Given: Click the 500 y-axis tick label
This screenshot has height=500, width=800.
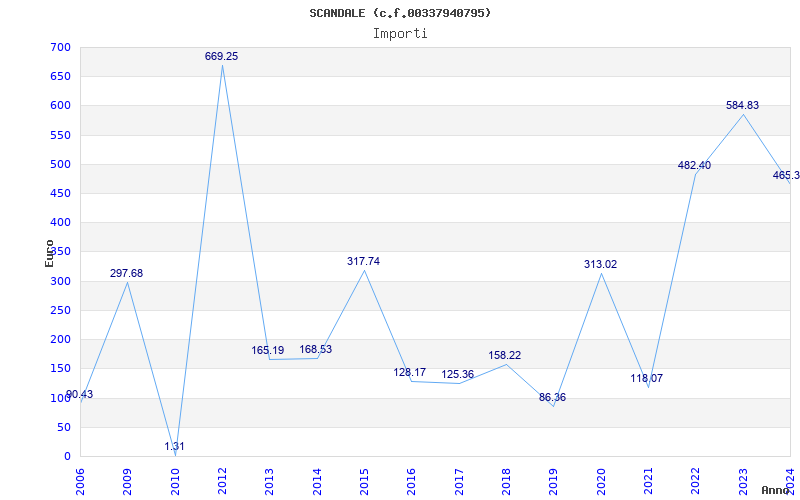Looking at the screenshot, I should point(61,165).
